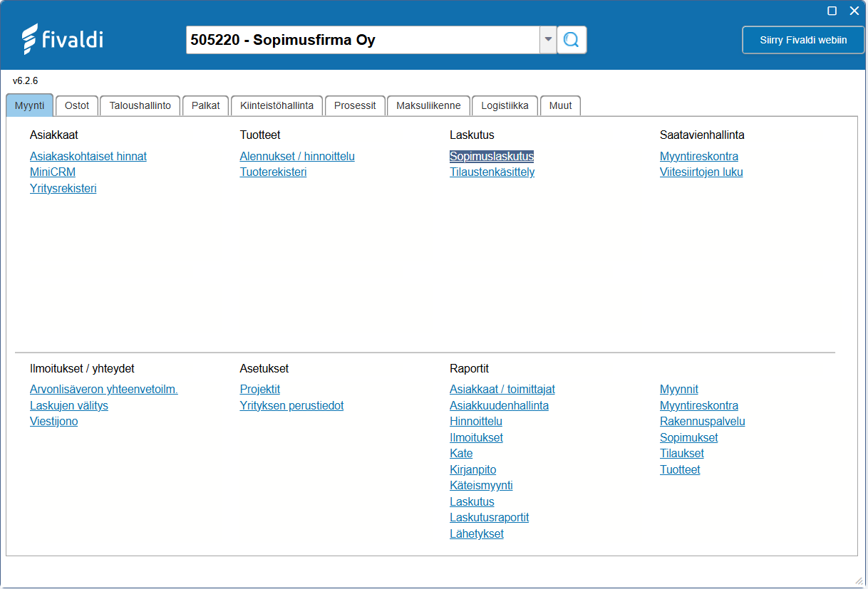Open the MiniCRM link
The height and width of the screenshot is (589, 868).
[53, 172]
